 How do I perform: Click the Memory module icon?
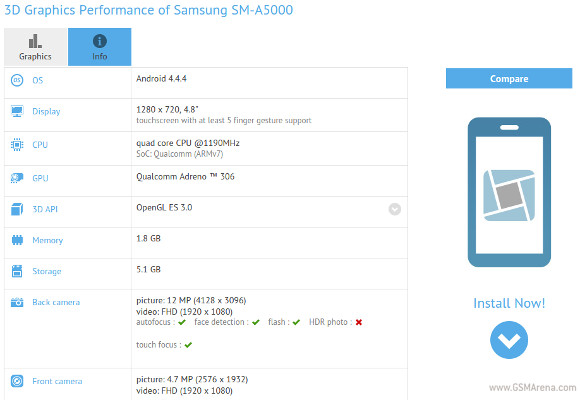17,240
